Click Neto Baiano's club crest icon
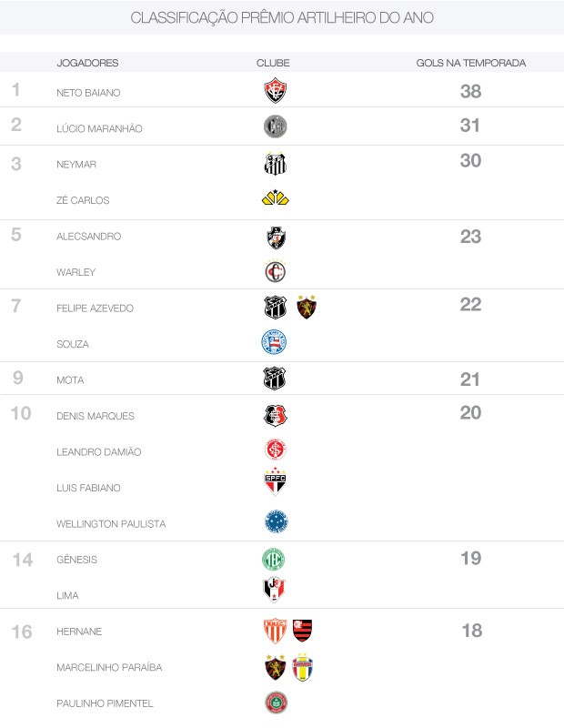564x728 pixels. pyautogui.click(x=275, y=91)
